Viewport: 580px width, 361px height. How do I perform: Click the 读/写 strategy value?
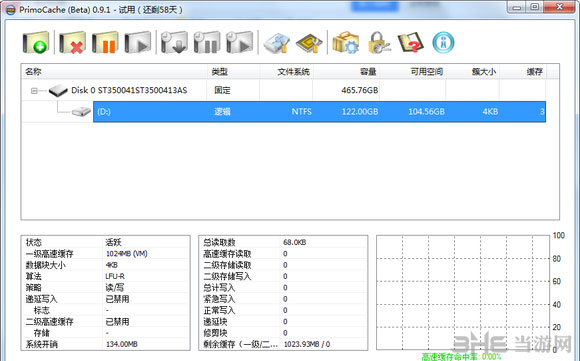(x=115, y=288)
